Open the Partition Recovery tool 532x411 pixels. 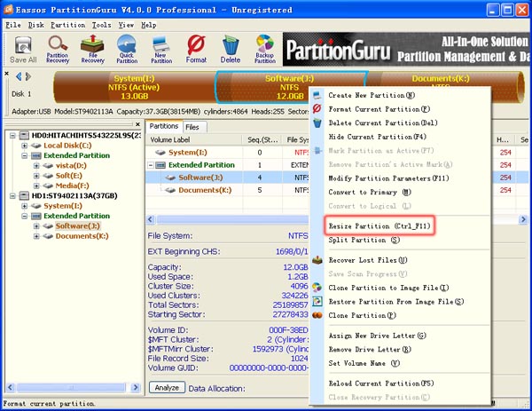point(58,50)
